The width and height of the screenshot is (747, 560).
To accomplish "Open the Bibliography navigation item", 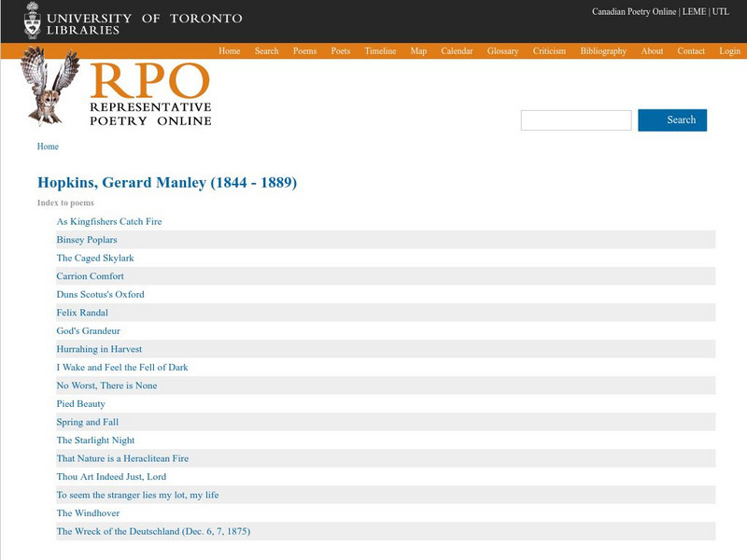I will 603,51.
